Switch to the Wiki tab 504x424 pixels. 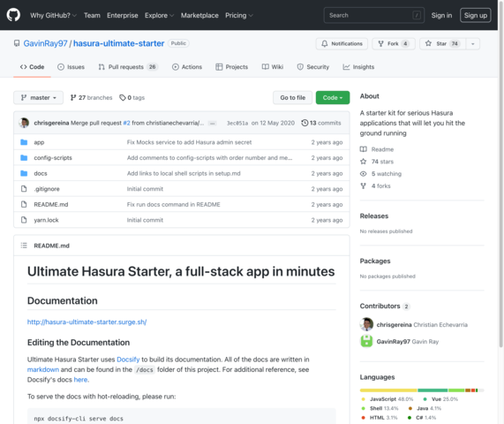coord(273,67)
